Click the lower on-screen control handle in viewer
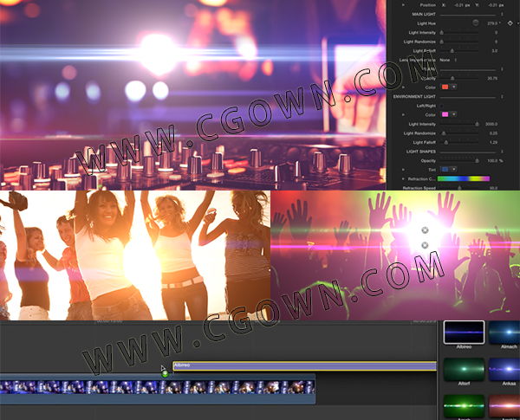The width and height of the screenshot is (520, 420). 425,245
